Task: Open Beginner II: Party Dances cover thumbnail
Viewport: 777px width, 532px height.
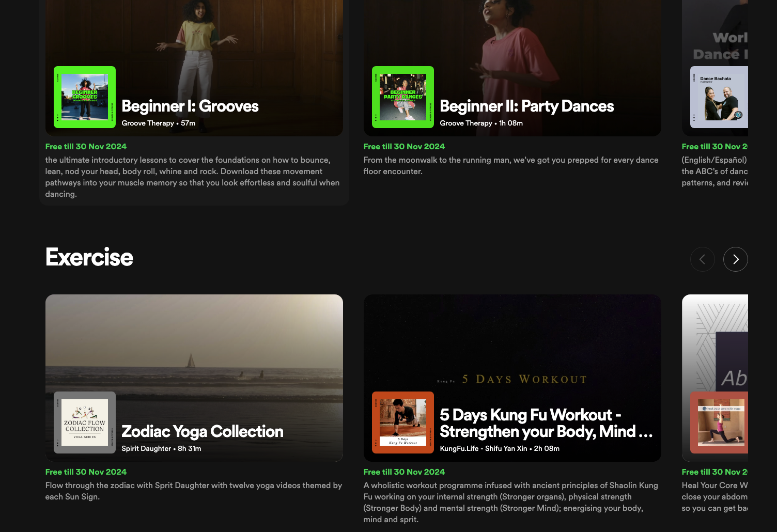Action: coord(403,97)
